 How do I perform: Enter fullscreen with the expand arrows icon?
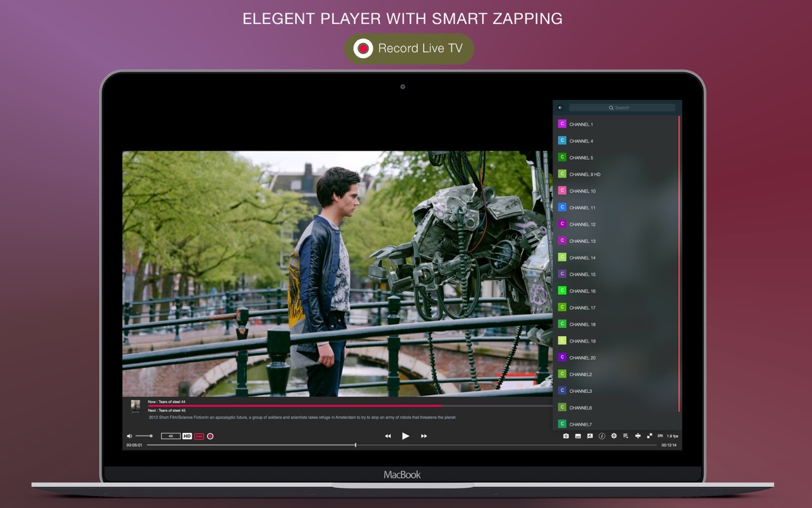(649, 436)
